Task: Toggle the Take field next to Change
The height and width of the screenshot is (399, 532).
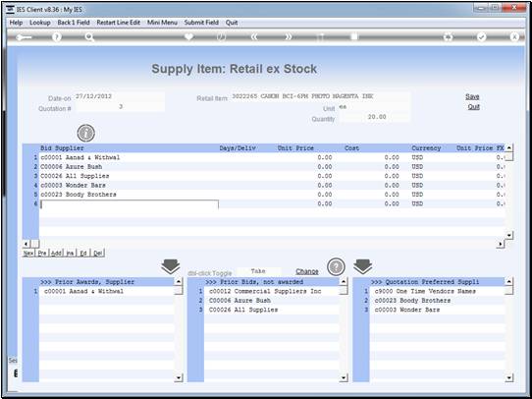Action: coord(259,271)
